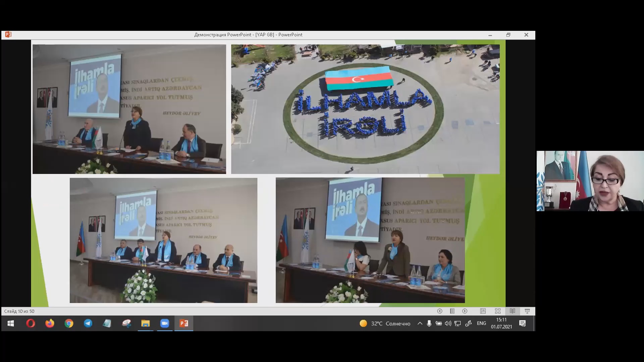Screen dimensions: 644x362
Task: Restore down the PowerPoint window
Action: pyautogui.click(x=508, y=35)
